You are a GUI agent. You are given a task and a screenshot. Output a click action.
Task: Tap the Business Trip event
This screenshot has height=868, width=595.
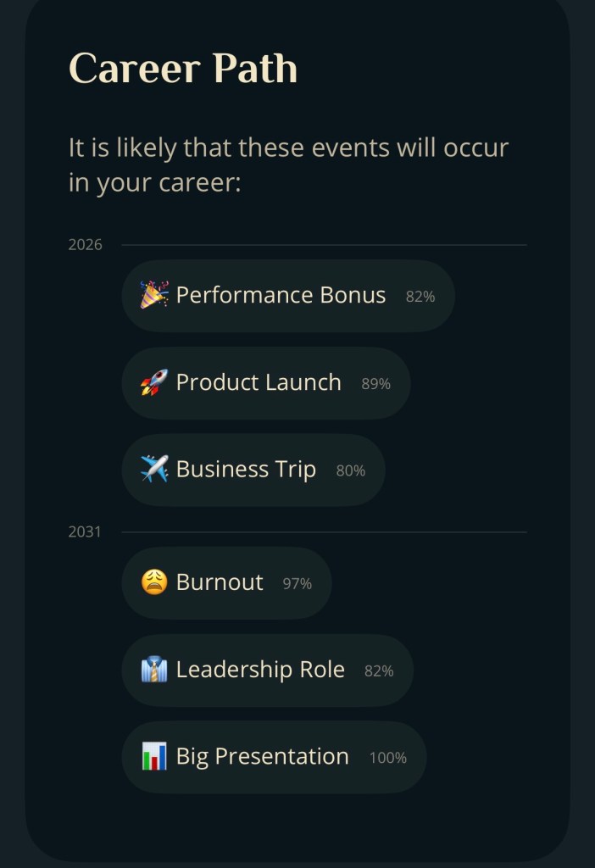[246, 470]
